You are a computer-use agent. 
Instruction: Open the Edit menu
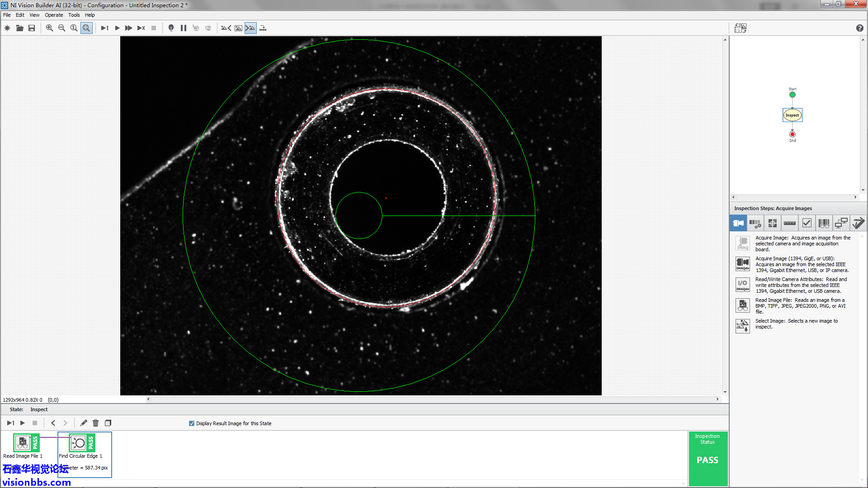pos(20,15)
